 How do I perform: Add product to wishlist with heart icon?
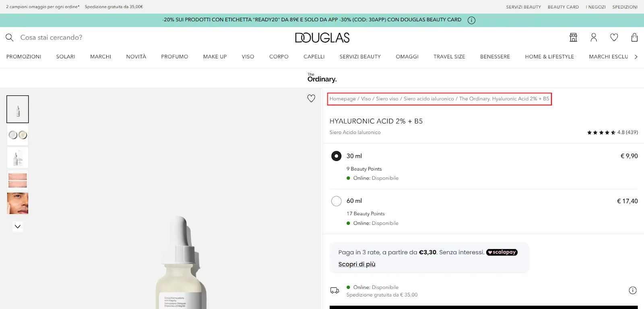pos(311,98)
